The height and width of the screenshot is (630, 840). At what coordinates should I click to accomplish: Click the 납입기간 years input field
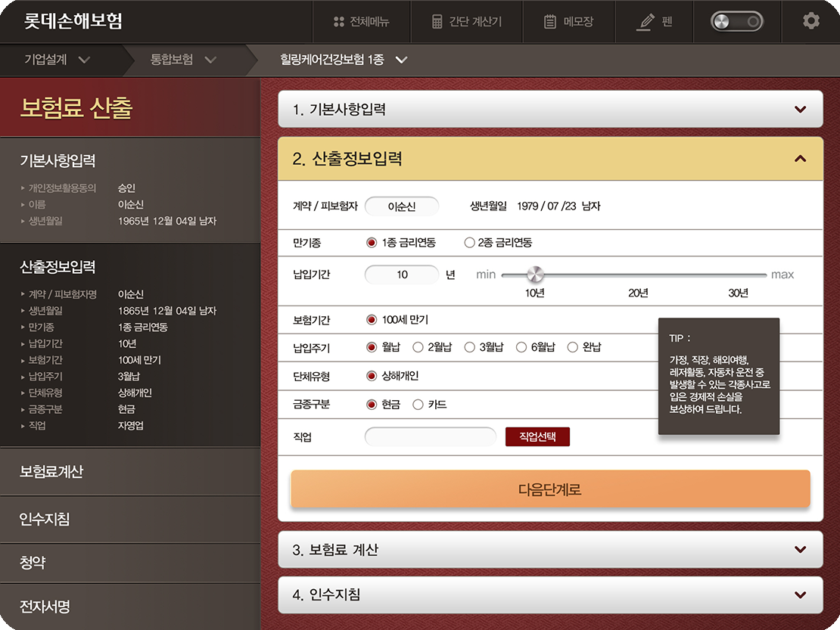click(402, 275)
